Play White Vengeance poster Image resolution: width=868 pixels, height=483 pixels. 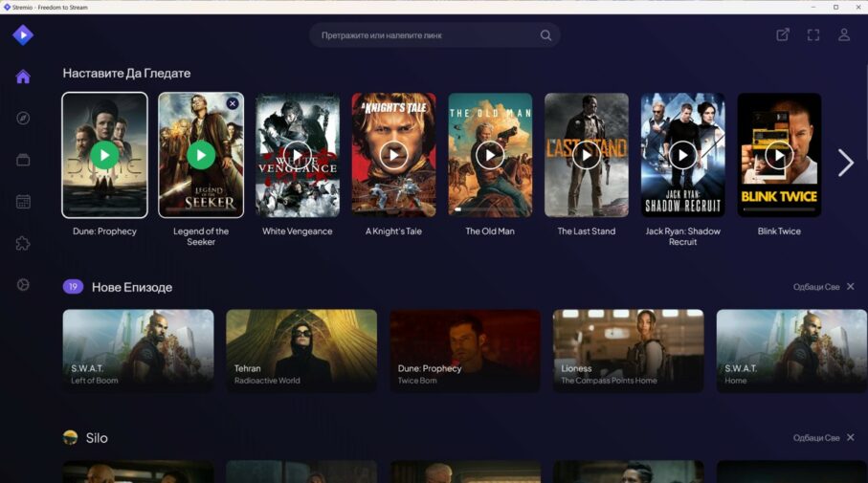[298, 155]
